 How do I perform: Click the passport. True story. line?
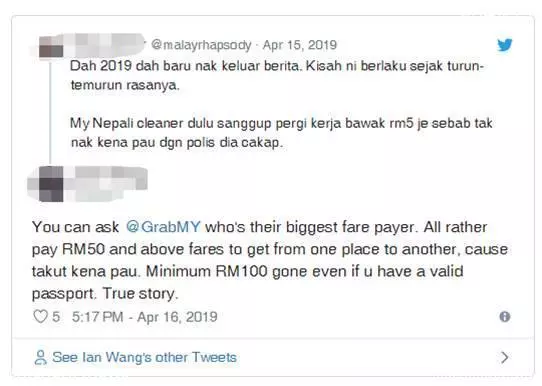point(105,294)
